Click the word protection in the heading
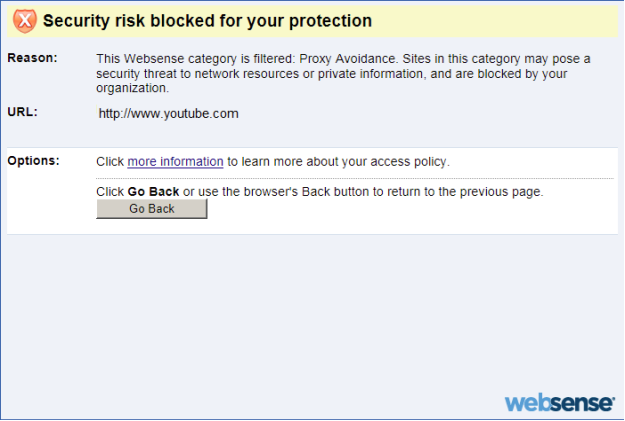 (330, 21)
